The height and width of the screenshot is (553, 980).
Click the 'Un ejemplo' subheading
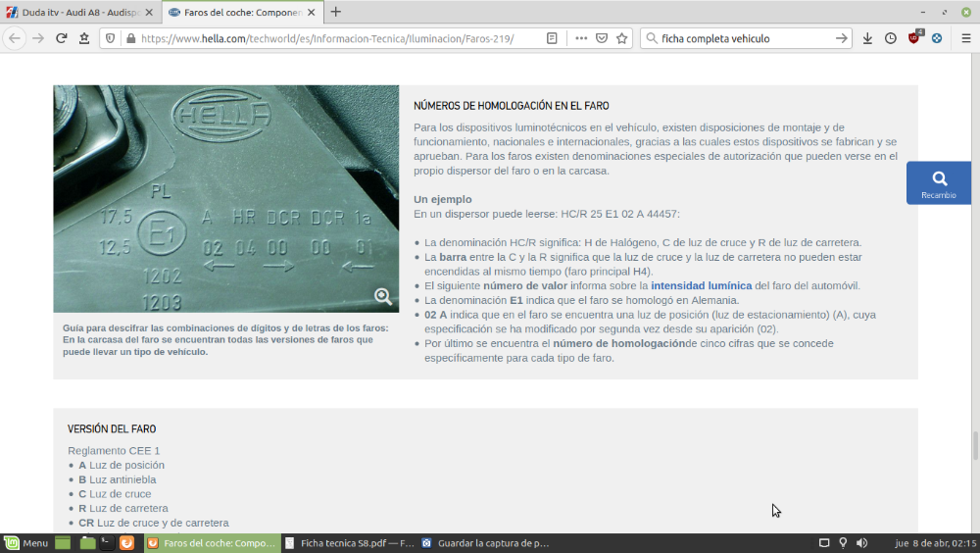click(x=443, y=200)
